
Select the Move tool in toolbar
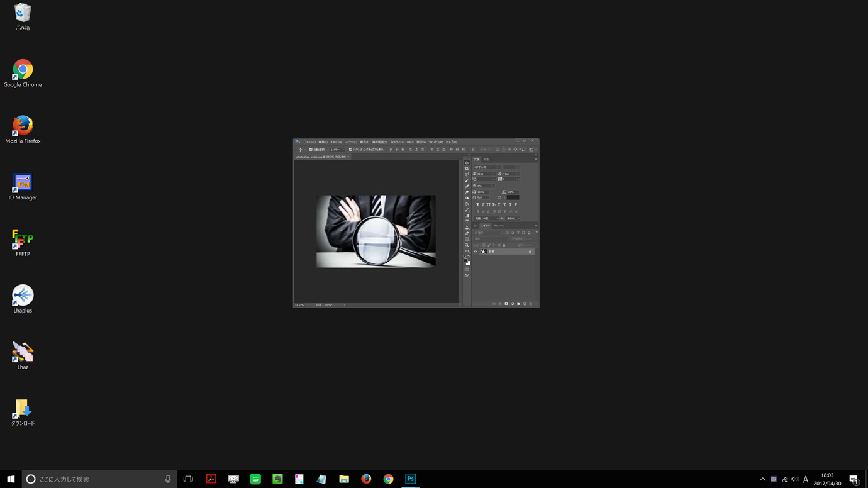tap(467, 163)
